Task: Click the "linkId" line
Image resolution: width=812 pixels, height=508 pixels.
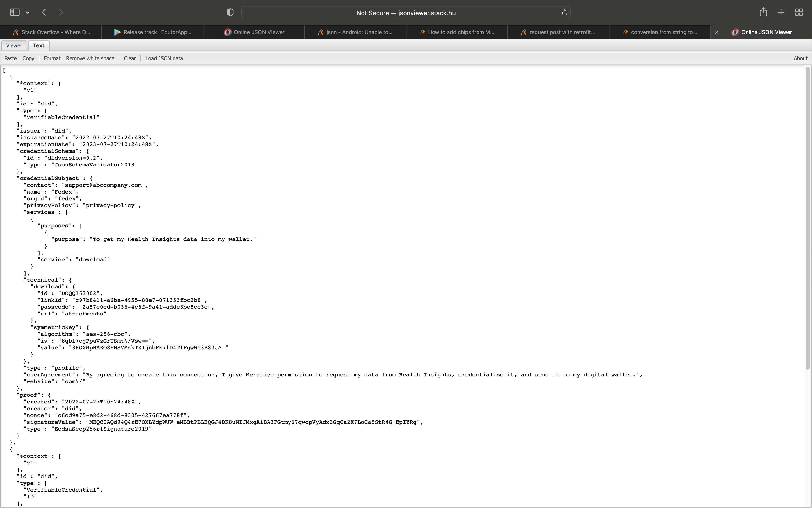Action: 123,300
